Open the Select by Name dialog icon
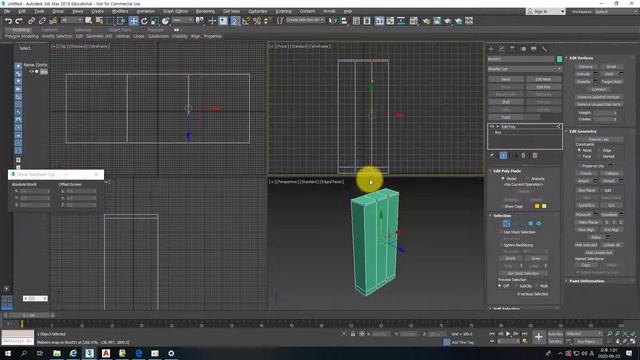Screen dimensions: 640x360 tap(99, 21)
